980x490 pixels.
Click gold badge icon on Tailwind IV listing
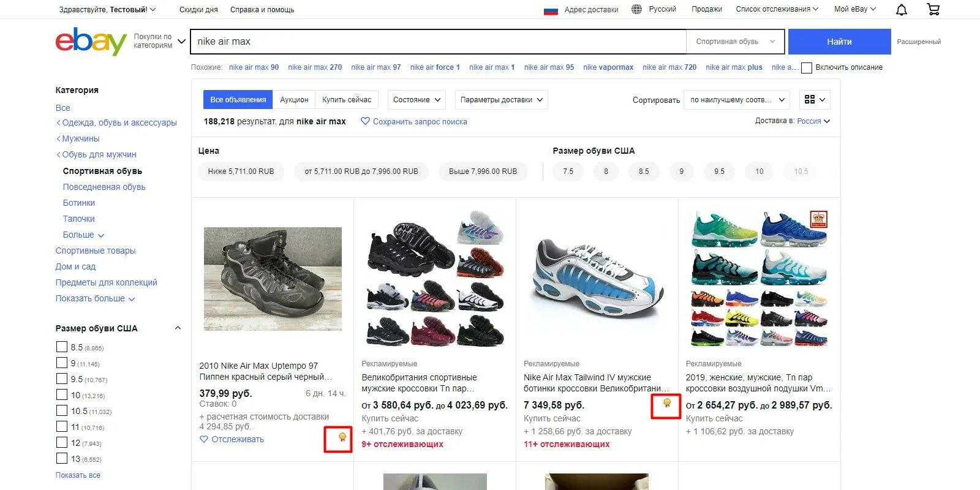(667, 403)
